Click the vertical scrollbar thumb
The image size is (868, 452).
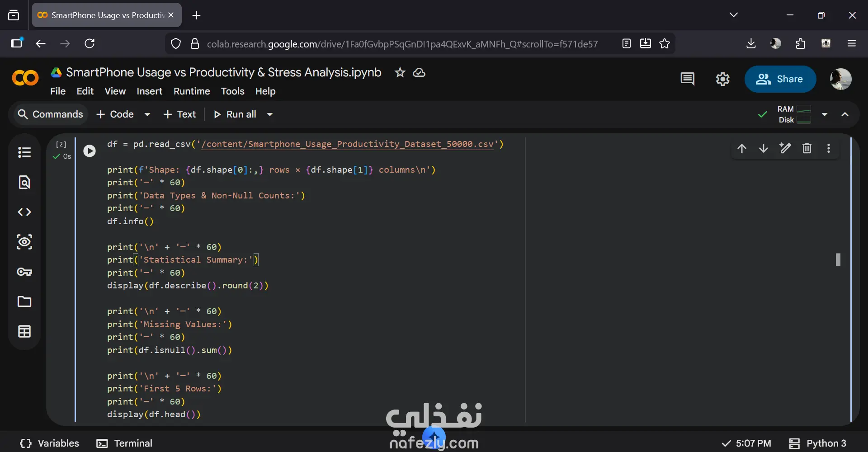click(838, 259)
